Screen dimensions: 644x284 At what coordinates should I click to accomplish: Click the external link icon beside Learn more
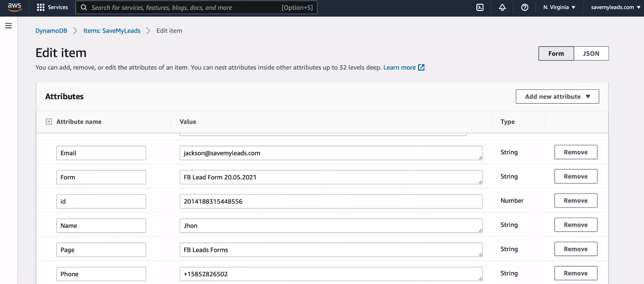click(421, 68)
